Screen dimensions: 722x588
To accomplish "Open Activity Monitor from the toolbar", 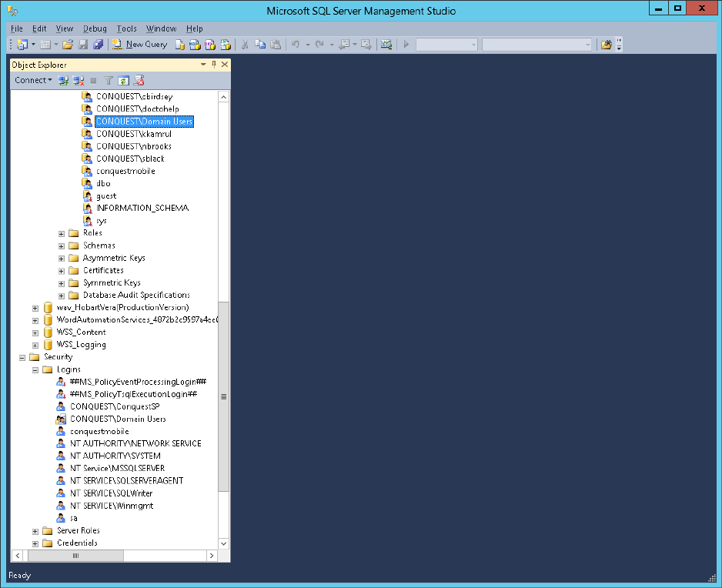I will click(x=386, y=44).
